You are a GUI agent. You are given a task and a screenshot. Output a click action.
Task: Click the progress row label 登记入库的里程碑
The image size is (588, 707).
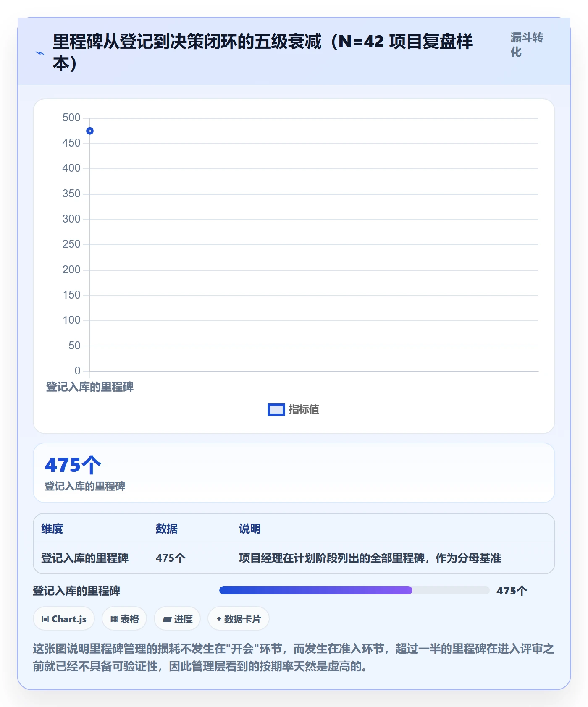[x=76, y=591]
